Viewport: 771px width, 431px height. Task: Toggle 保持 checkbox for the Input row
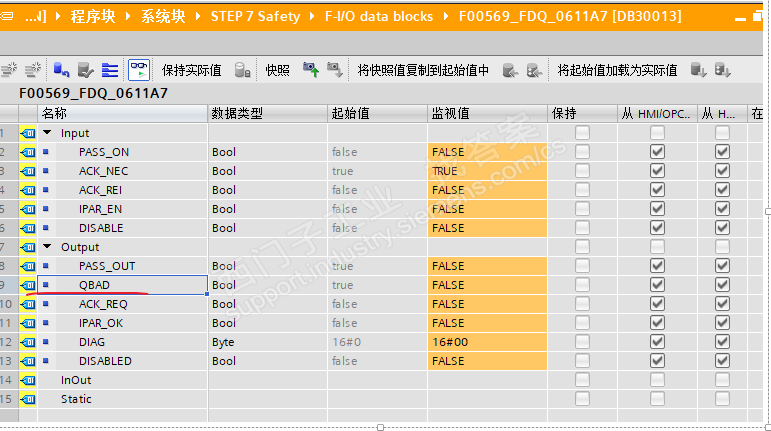click(x=582, y=133)
